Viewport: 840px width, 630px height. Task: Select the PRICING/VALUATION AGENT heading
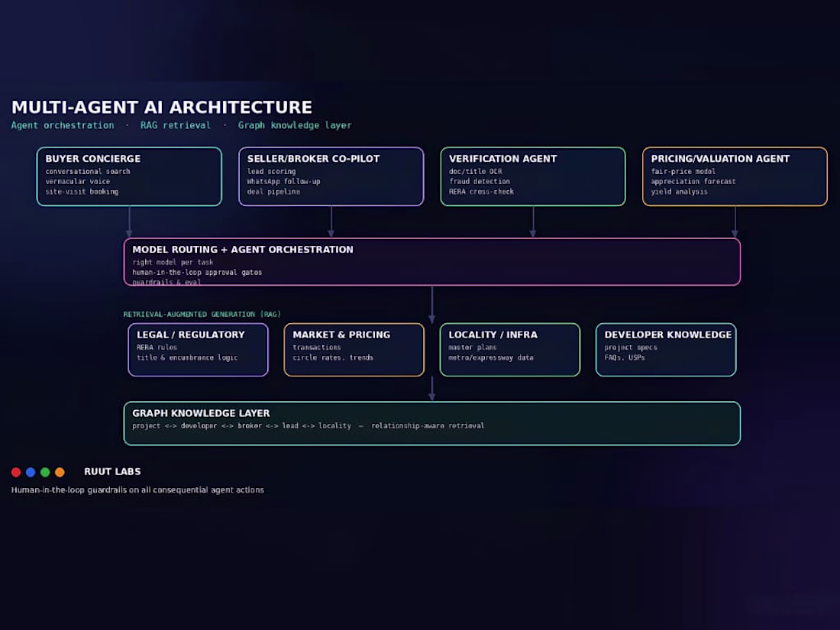721,159
